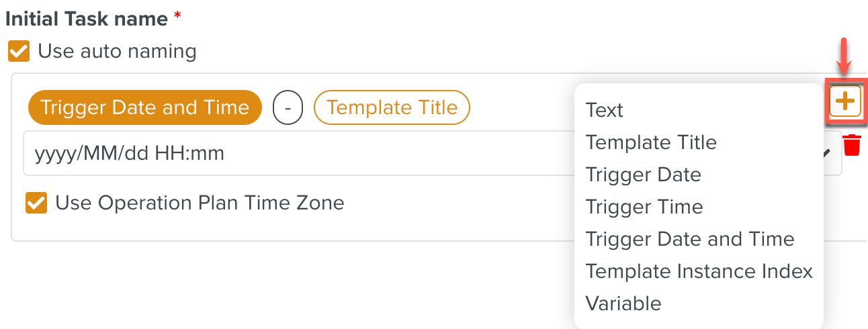Image resolution: width=868 pixels, height=329 pixels.
Task: Select the Template Title pill
Action: click(x=392, y=108)
